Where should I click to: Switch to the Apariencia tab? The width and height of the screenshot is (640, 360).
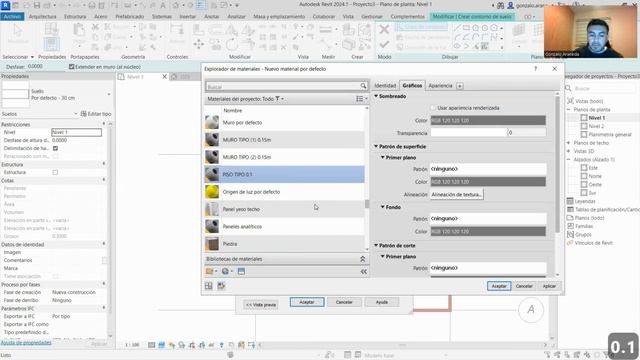pyautogui.click(x=440, y=86)
